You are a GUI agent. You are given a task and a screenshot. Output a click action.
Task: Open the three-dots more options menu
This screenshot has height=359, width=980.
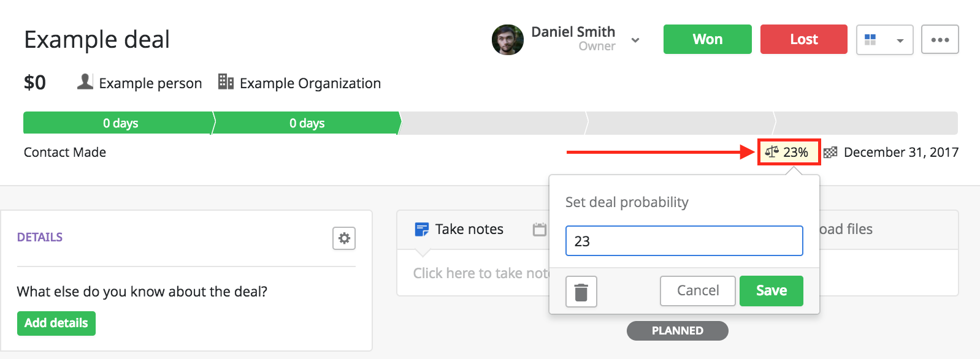tap(940, 39)
